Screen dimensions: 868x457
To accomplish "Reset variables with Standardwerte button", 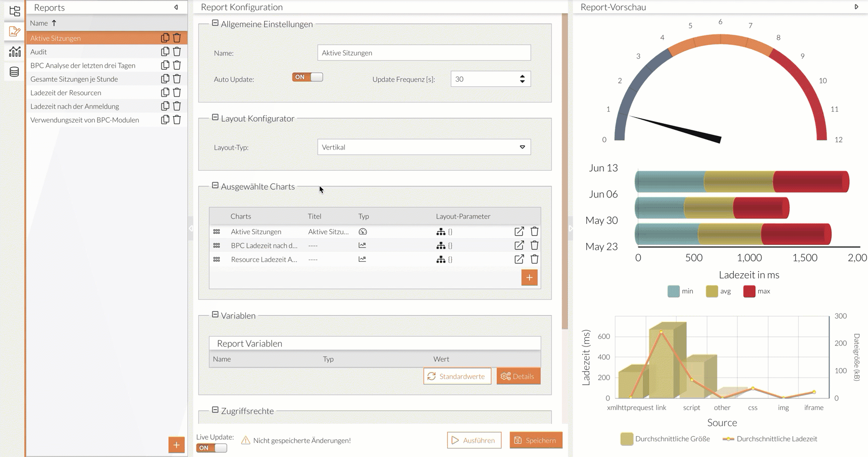I will [457, 376].
